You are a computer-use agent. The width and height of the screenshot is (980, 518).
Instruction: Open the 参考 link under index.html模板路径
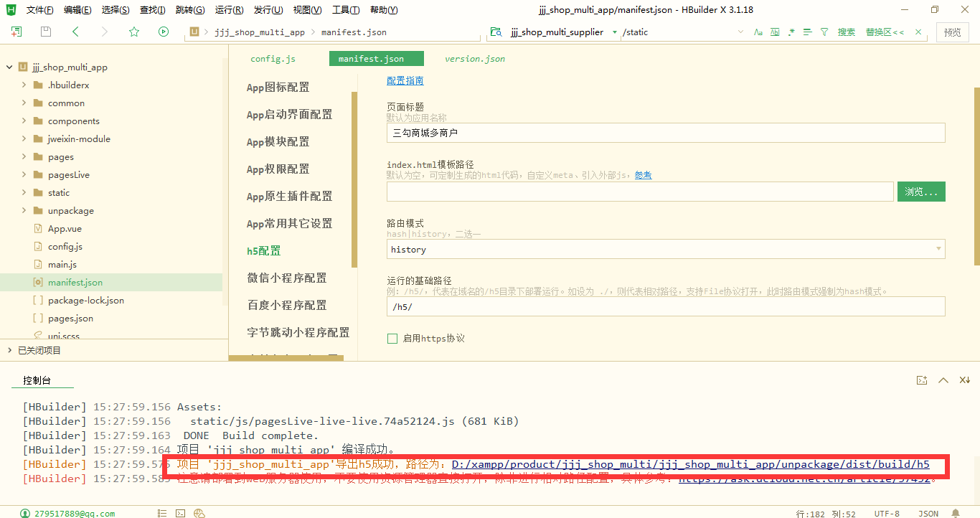(644, 175)
